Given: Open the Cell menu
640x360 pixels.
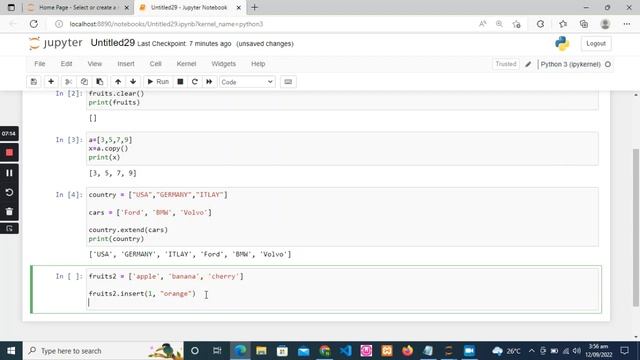Looking at the screenshot, I should tap(156, 64).
